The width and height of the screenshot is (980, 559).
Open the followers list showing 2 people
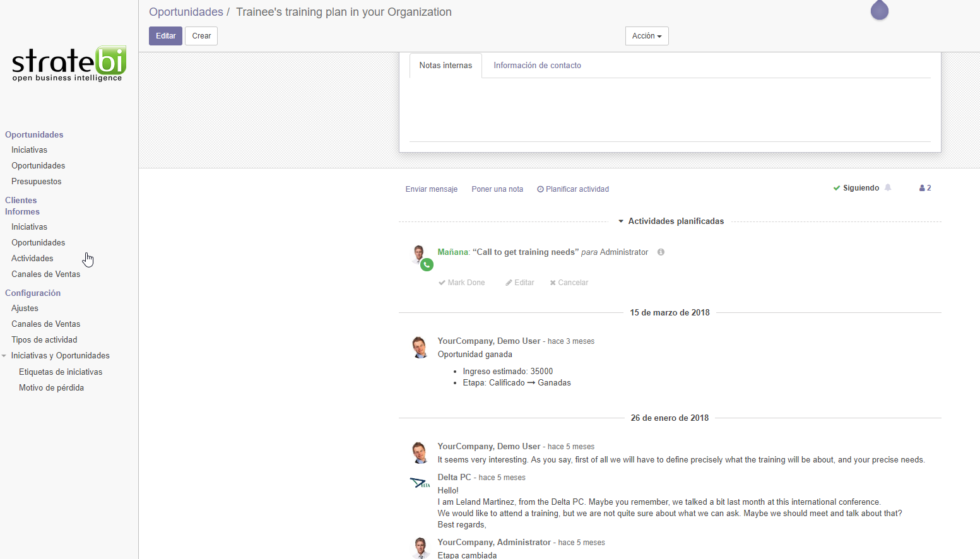tap(924, 187)
